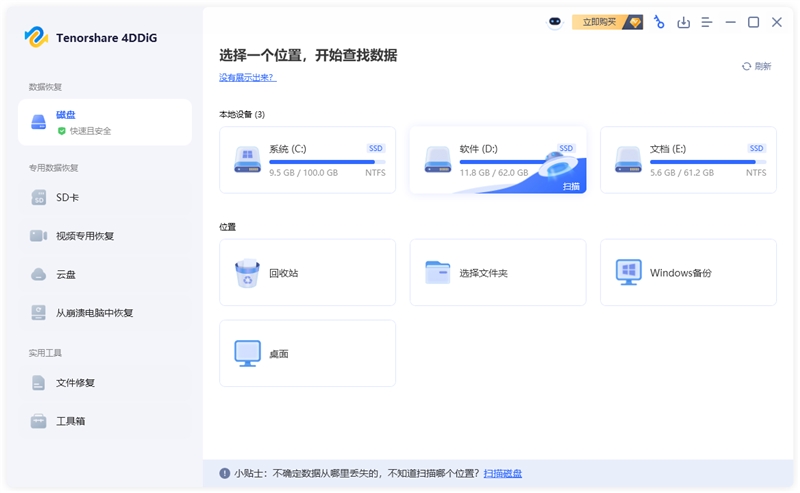Click the green shield icon near 快速且安全
Screen dimensions: 800x493
click(x=62, y=131)
